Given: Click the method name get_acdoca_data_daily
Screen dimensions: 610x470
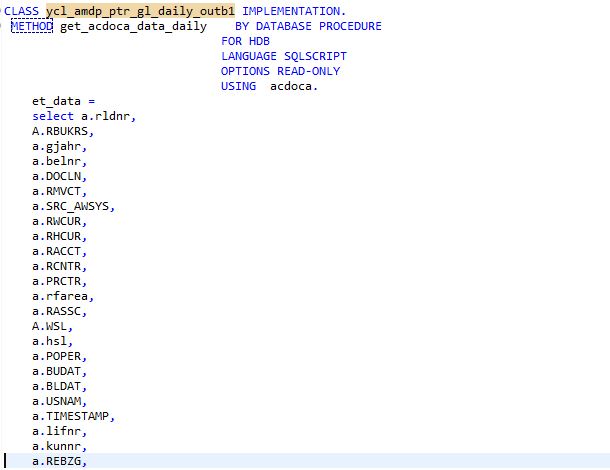Looking at the screenshot, I should (x=133, y=26).
